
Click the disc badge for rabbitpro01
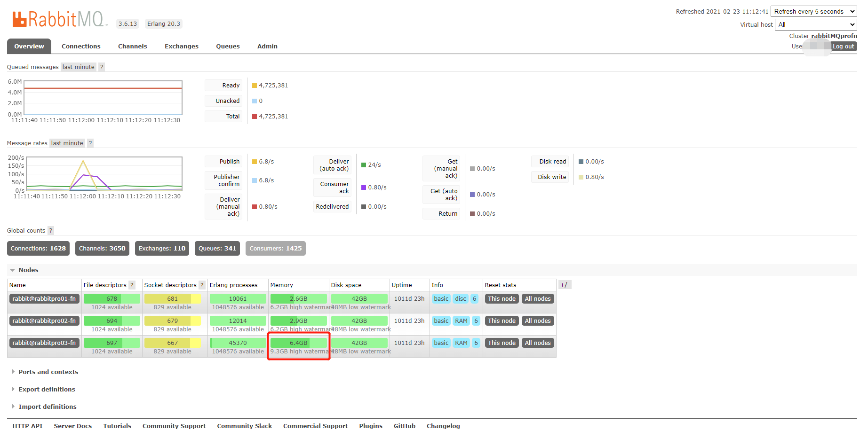coord(461,299)
